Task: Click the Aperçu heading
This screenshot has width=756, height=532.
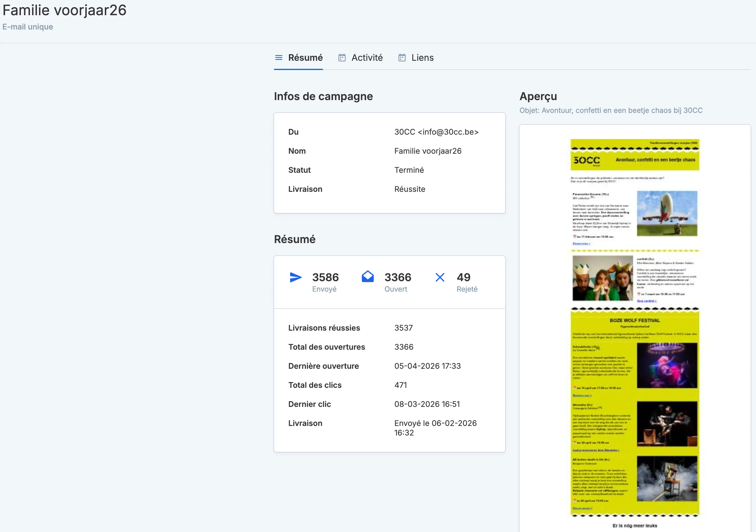Action: [x=538, y=97]
